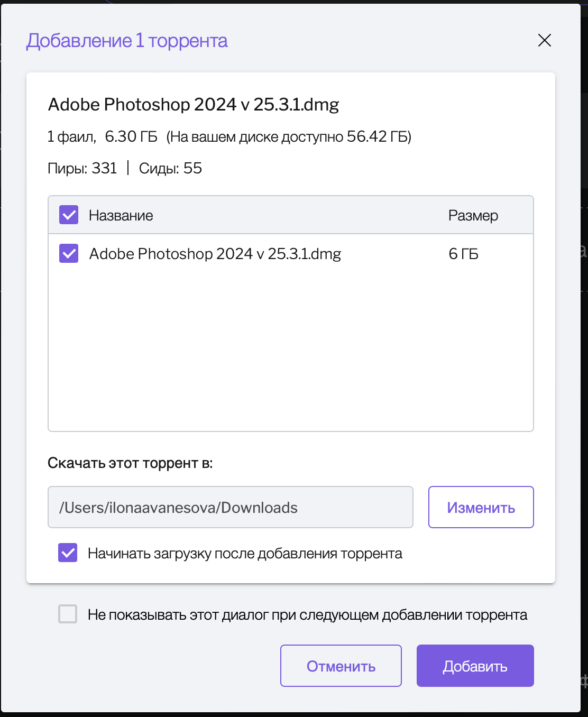Uncheck the Adobe Photoshop 2024 file checkbox
This screenshot has width=588, height=717.
tap(69, 253)
